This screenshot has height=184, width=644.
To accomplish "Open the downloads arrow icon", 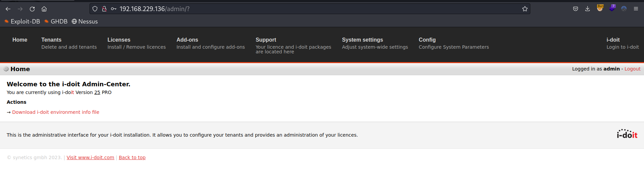I will point(588,9).
